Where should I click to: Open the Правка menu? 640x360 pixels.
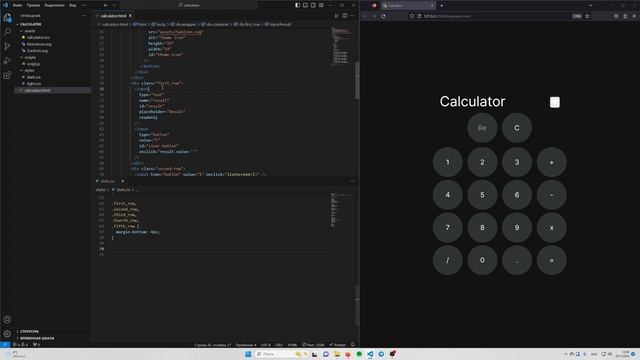click(33, 5)
